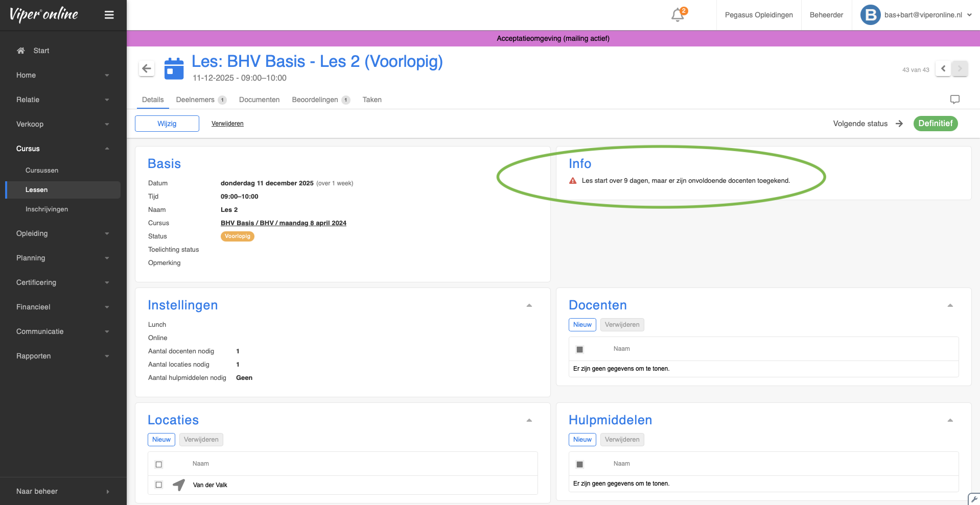Viewport: 980px width, 505px height.
Task: Open the BHV Basis course link
Action: pos(284,223)
